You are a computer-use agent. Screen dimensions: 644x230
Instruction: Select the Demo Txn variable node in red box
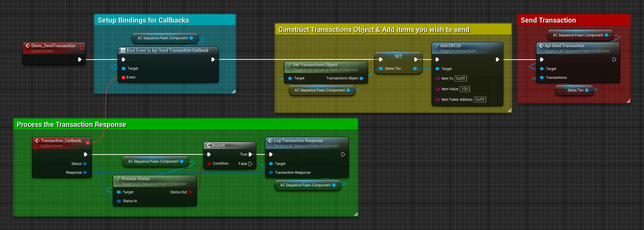pyautogui.click(x=574, y=90)
